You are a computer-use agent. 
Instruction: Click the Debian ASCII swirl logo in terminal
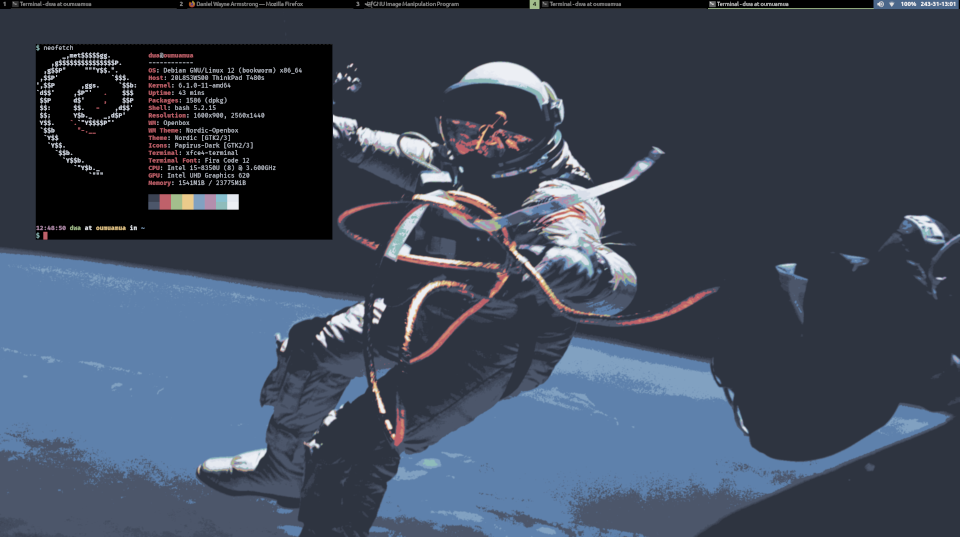coord(85,110)
